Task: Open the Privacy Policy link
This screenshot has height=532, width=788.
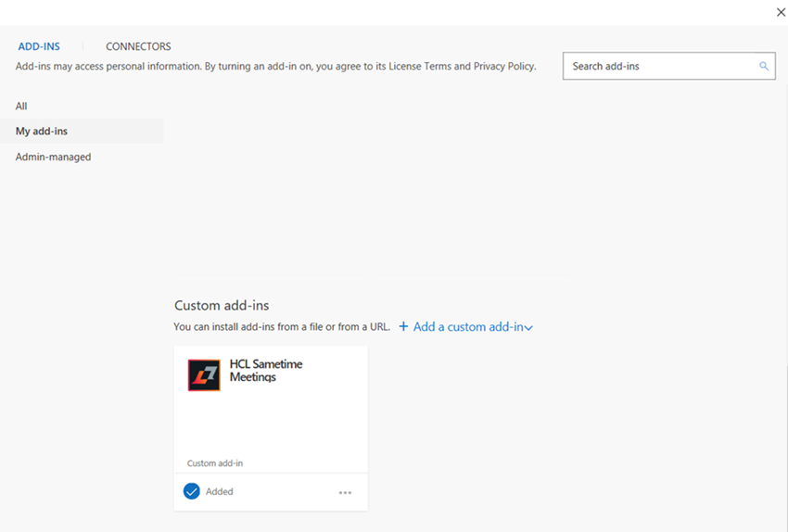Action: (504, 67)
